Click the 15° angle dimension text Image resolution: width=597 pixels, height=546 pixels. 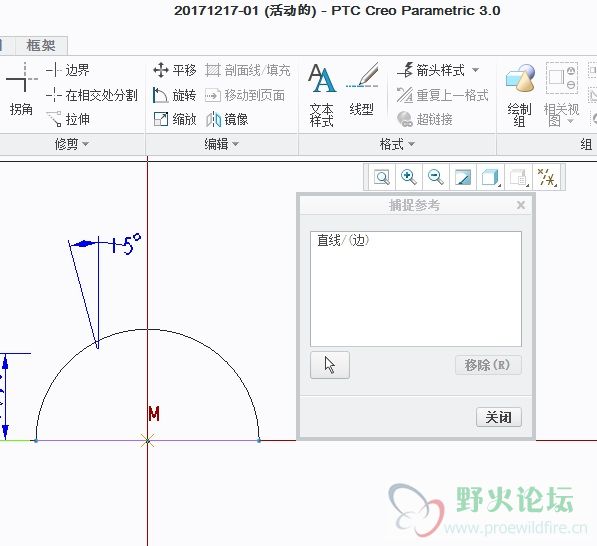point(126,244)
